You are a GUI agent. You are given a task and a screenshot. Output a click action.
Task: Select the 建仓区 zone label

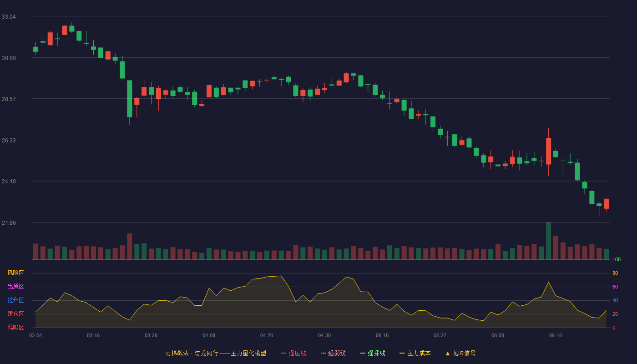16,314
